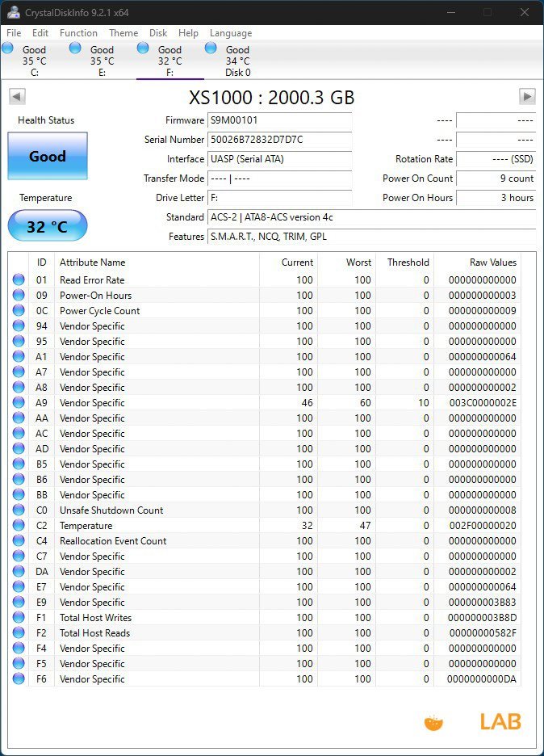The image size is (544, 756).
Task: Click raw value 000000003B8D
Action: [x=483, y=618]
